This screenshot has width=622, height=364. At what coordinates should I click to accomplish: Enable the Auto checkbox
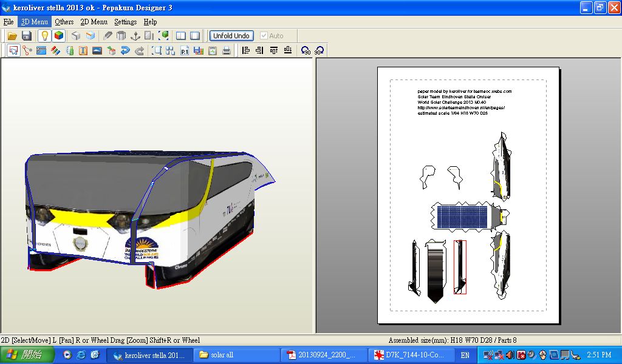point(264,36)
